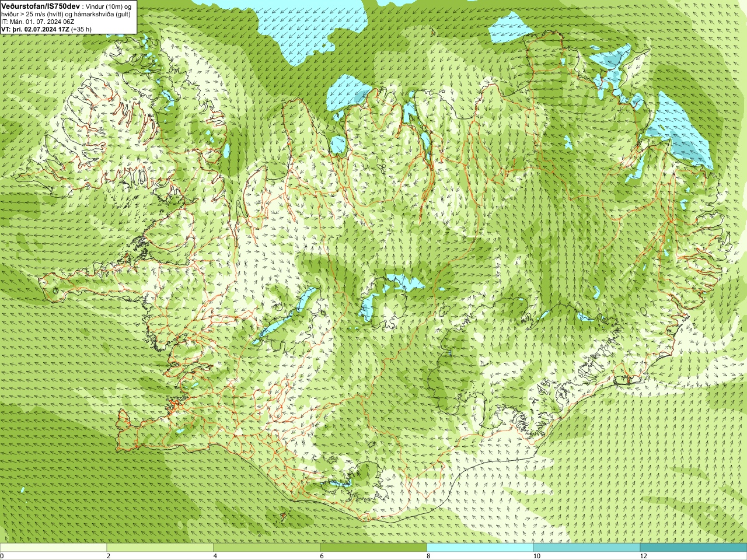Click the '6' scale label on color bar
This screenshot has width=747, height=560.
(322, 556)
